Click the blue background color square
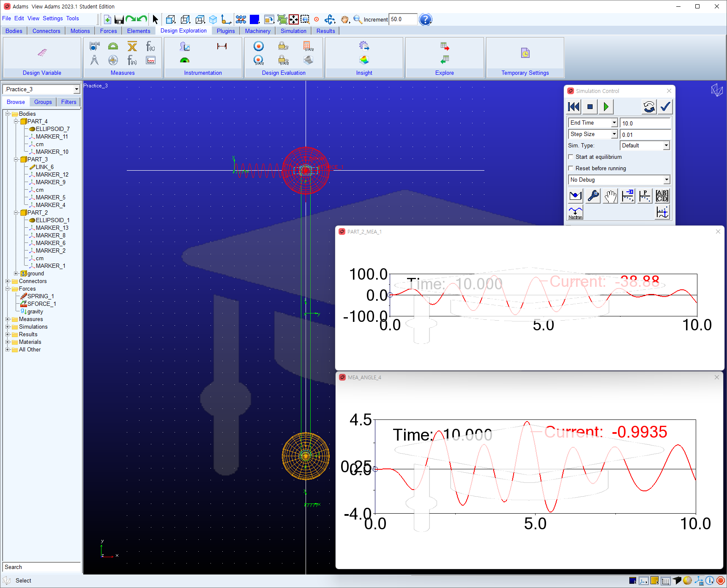The height and width of the screenshot is (588, 727). (x=254, y=19)
